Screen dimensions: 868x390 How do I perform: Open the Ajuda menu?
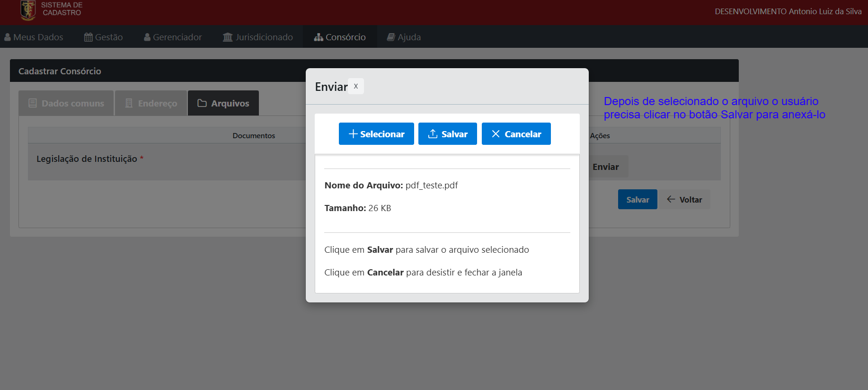click(x=404, y=37)
